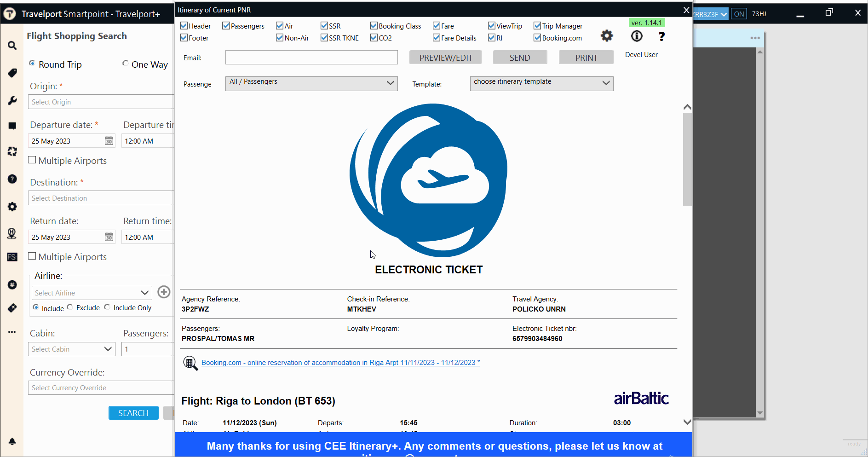Open the PNR dropdown in top bar
This screenshot has height=457, width=868.
(711, 14)
